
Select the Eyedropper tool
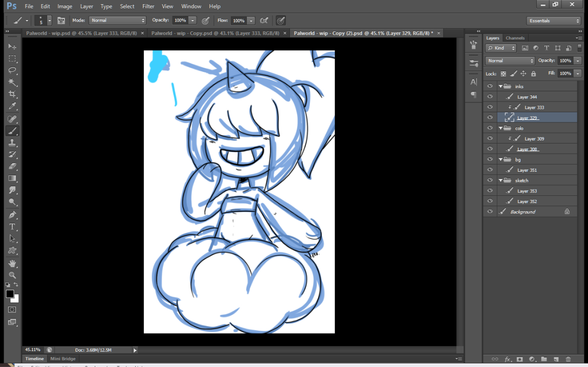point(12,107)
